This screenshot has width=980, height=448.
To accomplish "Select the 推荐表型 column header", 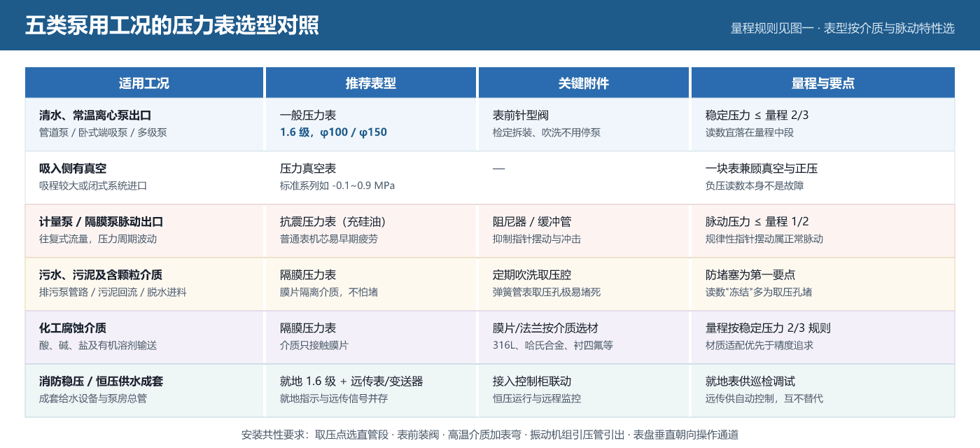I will point(371,83).
